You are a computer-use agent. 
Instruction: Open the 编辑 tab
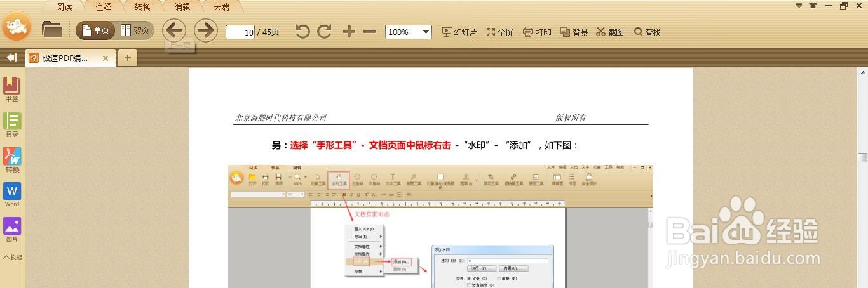(182, 7)
